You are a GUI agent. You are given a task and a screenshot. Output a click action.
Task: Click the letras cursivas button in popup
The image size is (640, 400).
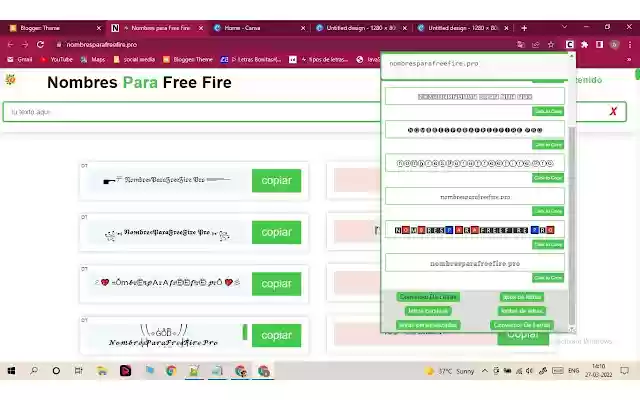click(x=427, y=311)
